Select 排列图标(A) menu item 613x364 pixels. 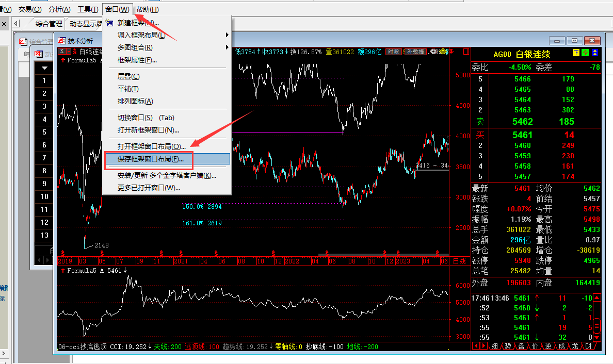(167, 101)
